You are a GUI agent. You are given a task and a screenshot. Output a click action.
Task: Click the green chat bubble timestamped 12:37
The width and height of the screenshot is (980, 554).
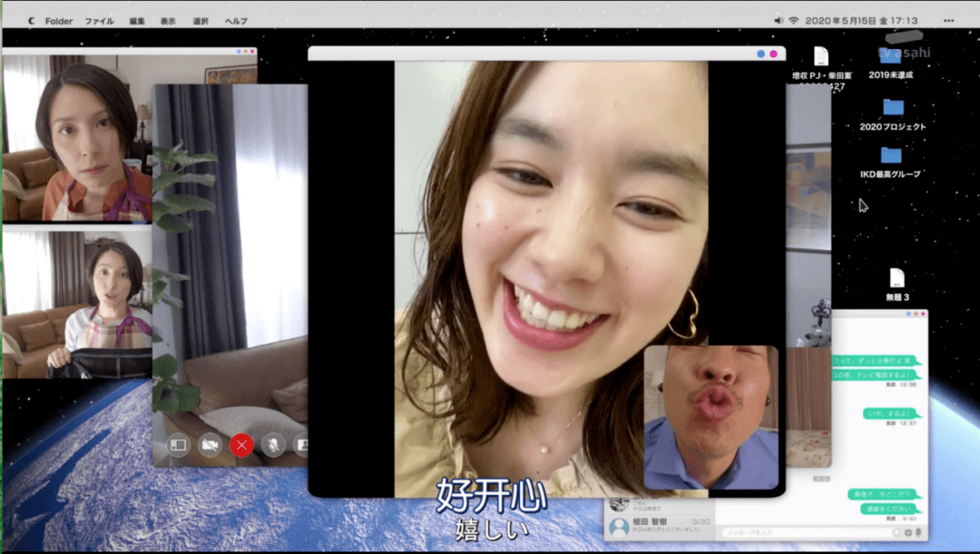click(x=891, y=413)
